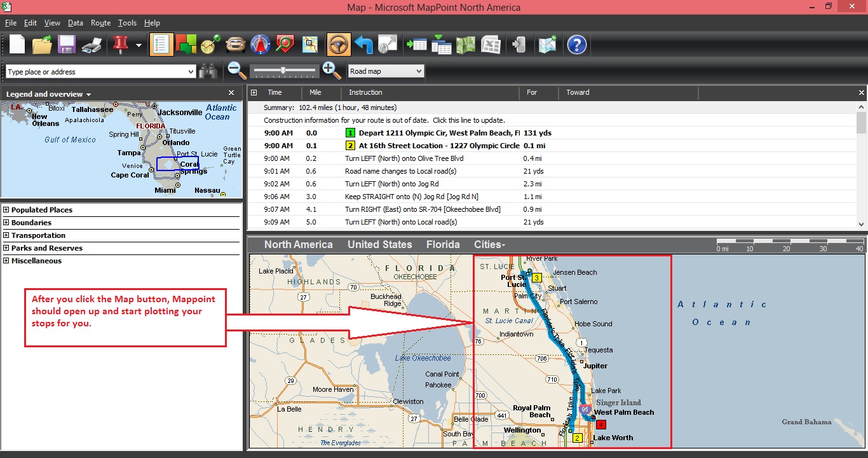
Task: Create a new map document
Action: point(17,45)
